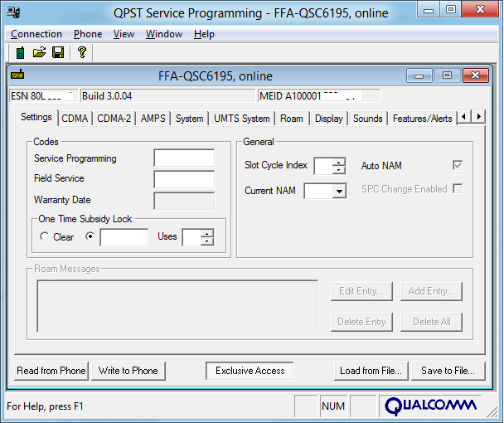Click the Read from Phone button
504x423 pixels.
point(51,371)
